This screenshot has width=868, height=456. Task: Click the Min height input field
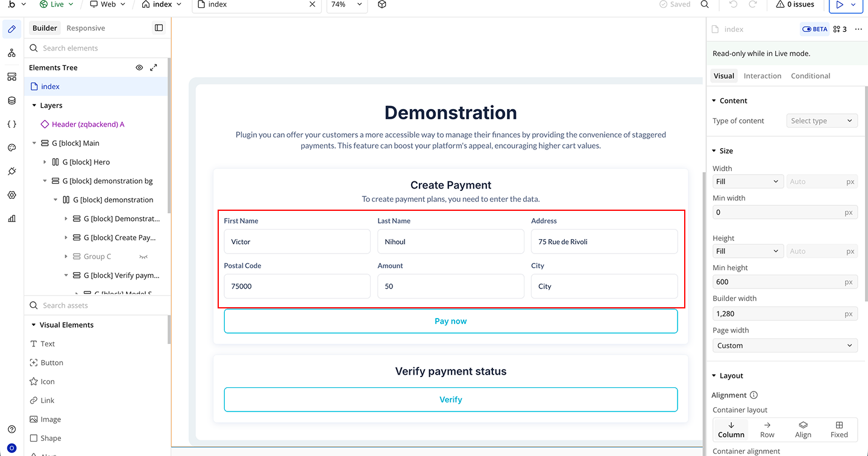tap(778, 281)
